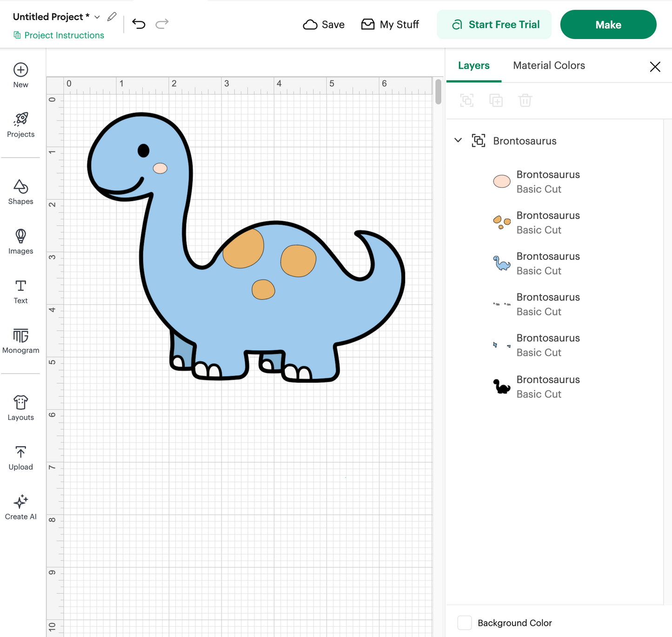Click the group icon in the Layers toolbar
Screen dimensions: 672x637
coord(467,100)
